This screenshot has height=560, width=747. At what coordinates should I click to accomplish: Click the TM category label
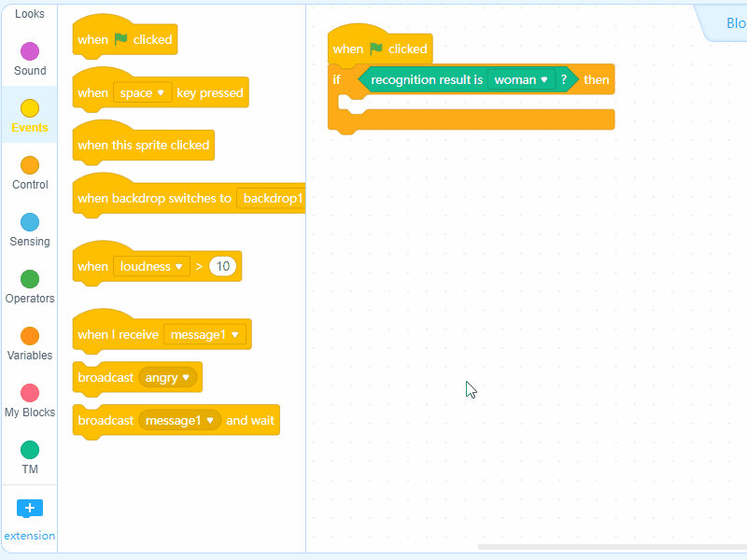tap(30, 469)
